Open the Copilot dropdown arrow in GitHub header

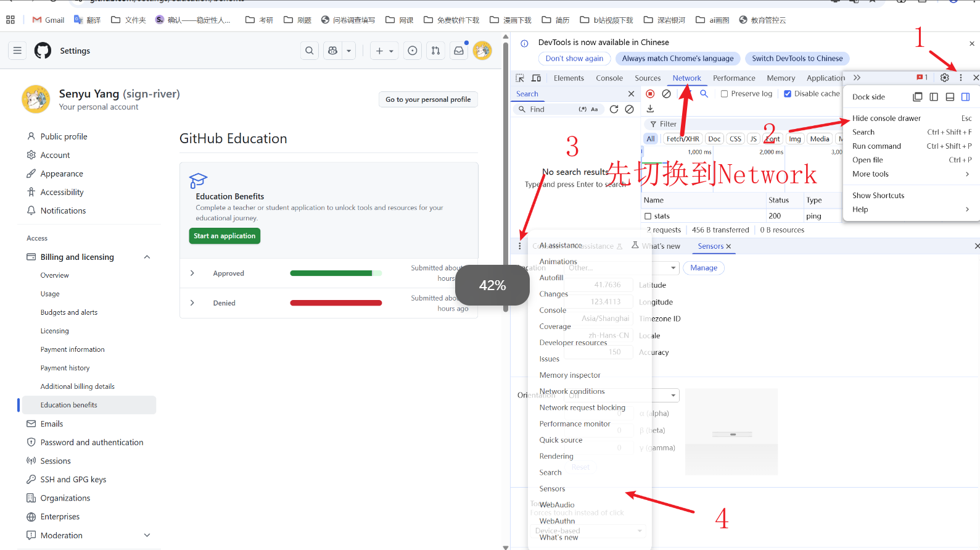tap(349, 51)
